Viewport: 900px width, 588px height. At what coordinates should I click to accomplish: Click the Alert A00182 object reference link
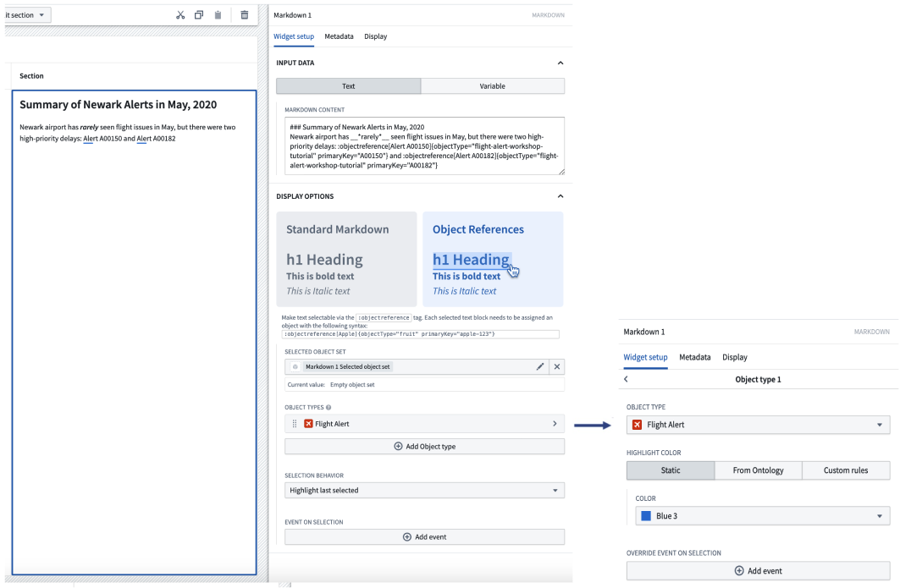pos(156,138)
